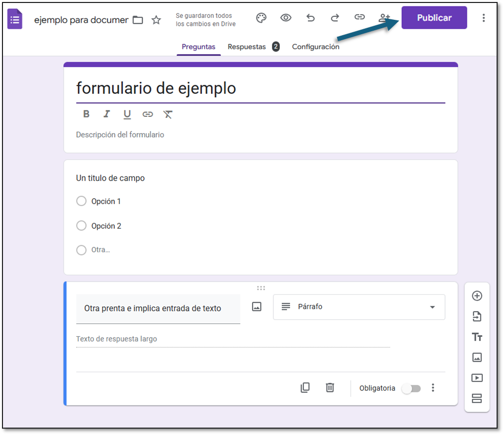Screen dimensions: 504x435
Task: Open the theme customization palette
Action: tap(261, 18)
